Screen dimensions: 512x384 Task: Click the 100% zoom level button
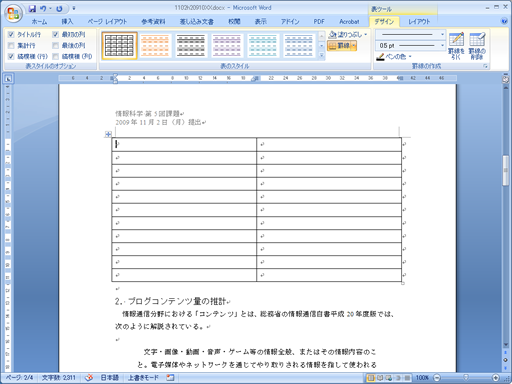422,378
